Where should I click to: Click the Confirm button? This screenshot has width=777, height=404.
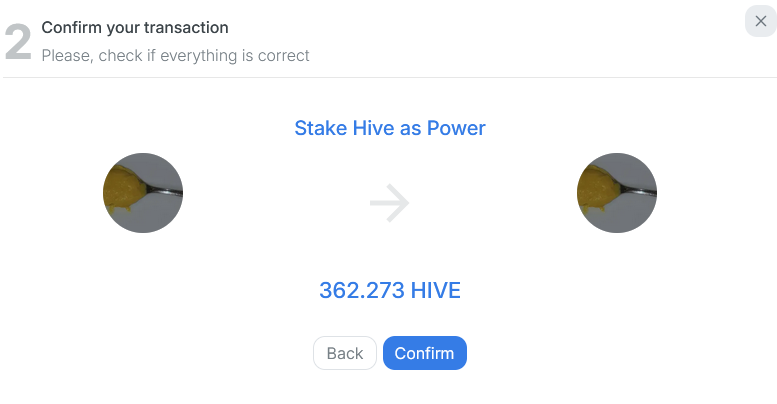point(424,353)
